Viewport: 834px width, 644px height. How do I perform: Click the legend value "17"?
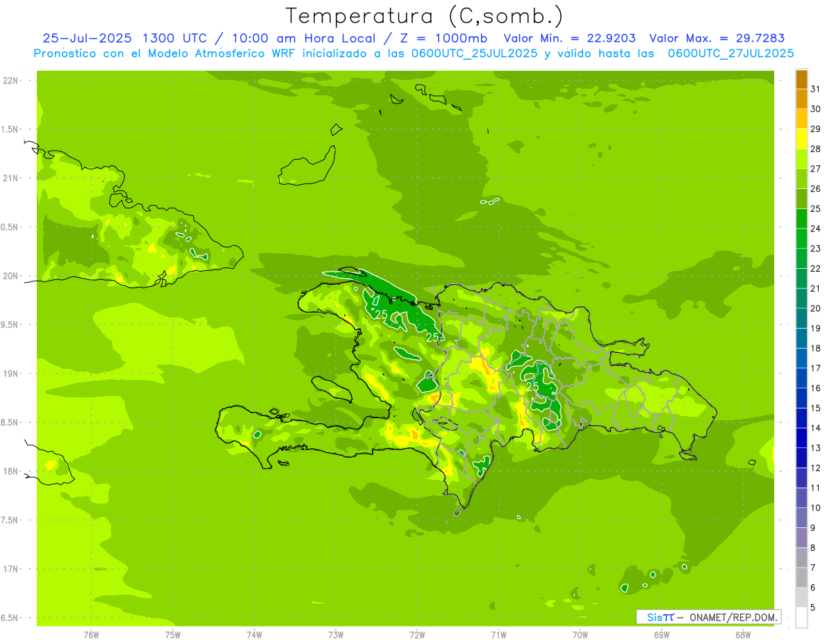point(816,368)
